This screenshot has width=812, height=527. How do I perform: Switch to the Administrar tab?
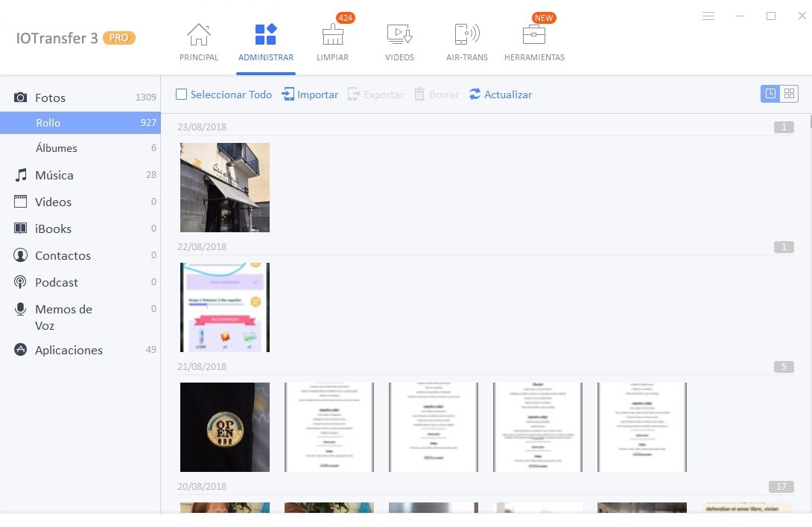[x=266, y=43]
